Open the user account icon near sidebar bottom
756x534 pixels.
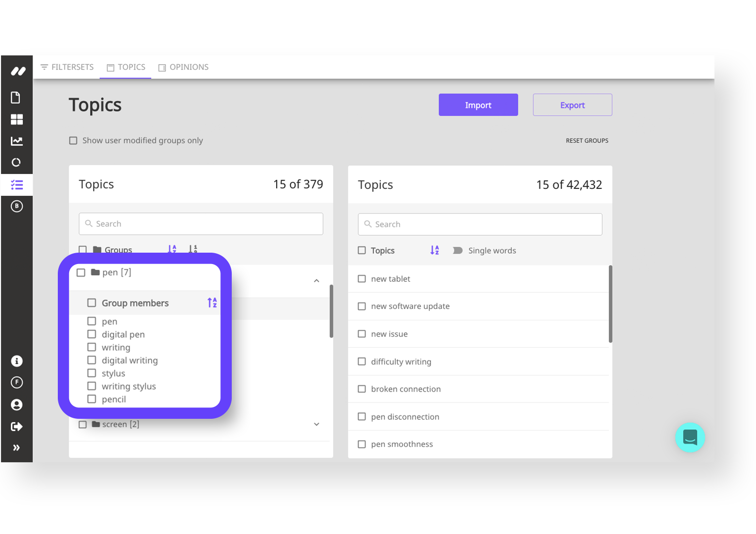16,404
